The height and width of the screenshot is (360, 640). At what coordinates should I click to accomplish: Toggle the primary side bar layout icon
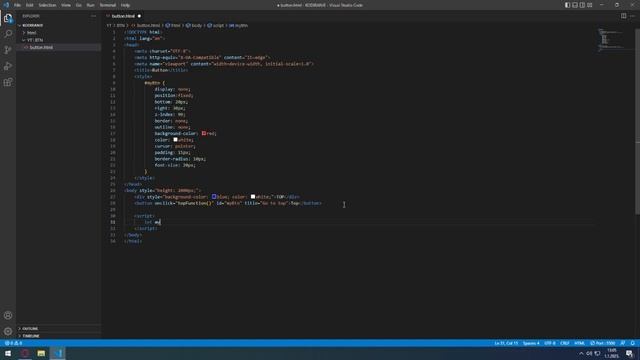[567, 5]
